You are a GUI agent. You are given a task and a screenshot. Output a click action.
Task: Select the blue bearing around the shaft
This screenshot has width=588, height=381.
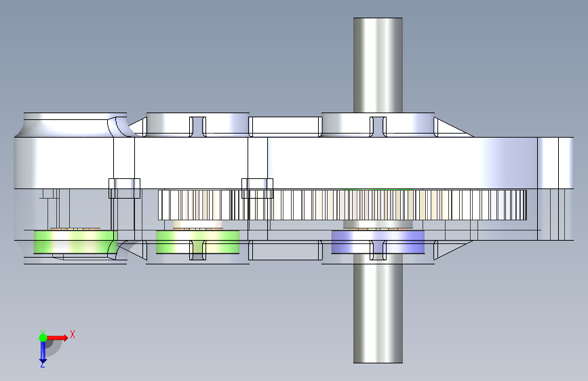pyautogui.click(x=378, y=242)
